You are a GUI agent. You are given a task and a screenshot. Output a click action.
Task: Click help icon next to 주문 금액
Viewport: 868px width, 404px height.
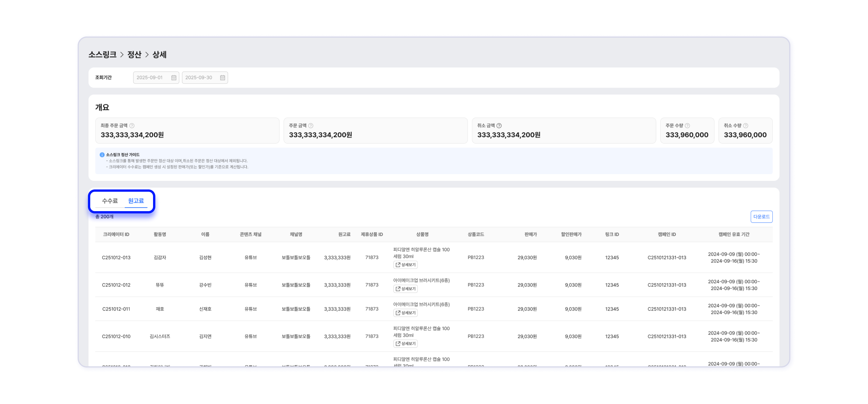tap(311, 126)
